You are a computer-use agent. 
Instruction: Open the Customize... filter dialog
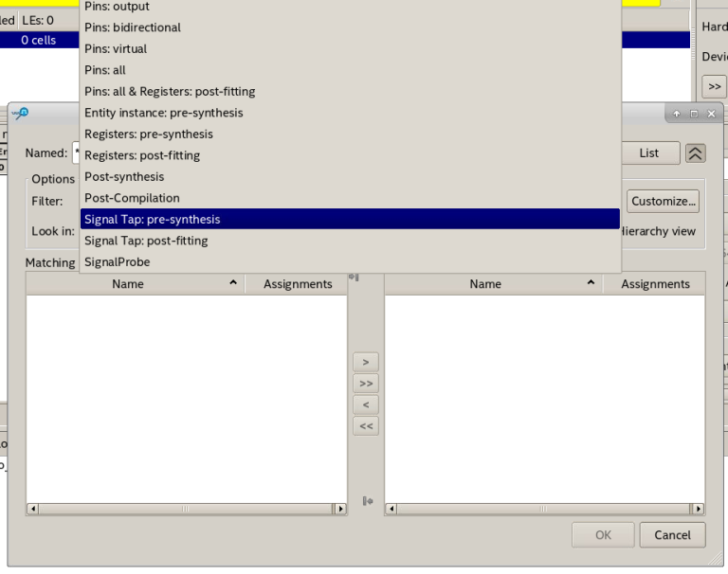point(664,201)
